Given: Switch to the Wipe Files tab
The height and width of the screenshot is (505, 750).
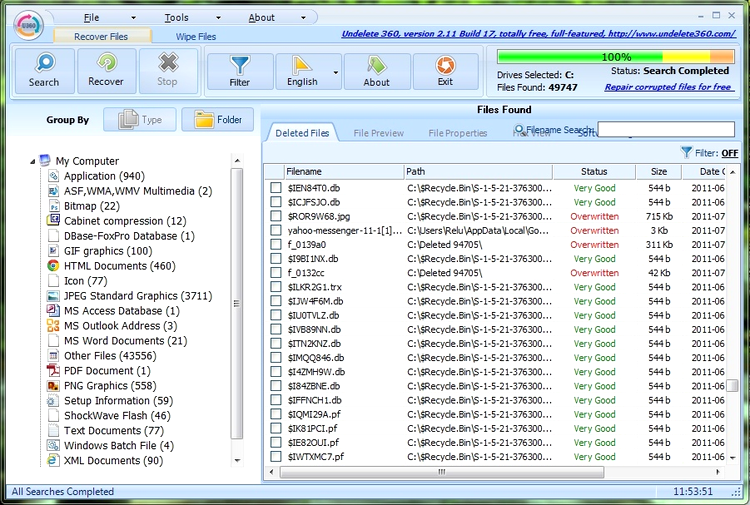Looking at the screenshot, I should tap(196, 36).
